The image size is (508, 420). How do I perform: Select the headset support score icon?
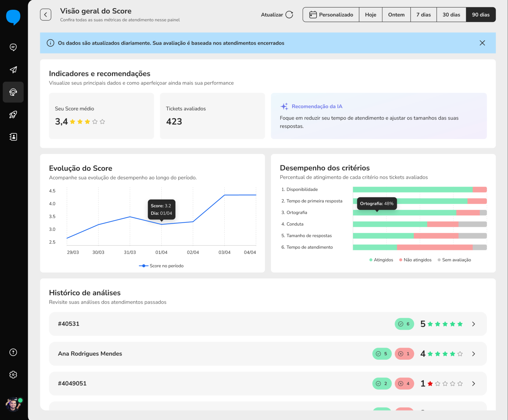13,92
